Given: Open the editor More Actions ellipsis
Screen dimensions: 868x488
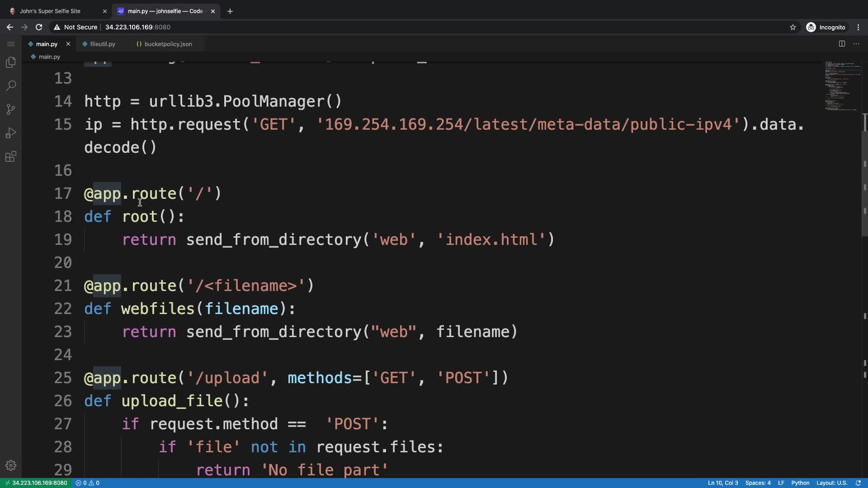Looking at the screenshot, I should pyautogui.click(x=856, y=44).
